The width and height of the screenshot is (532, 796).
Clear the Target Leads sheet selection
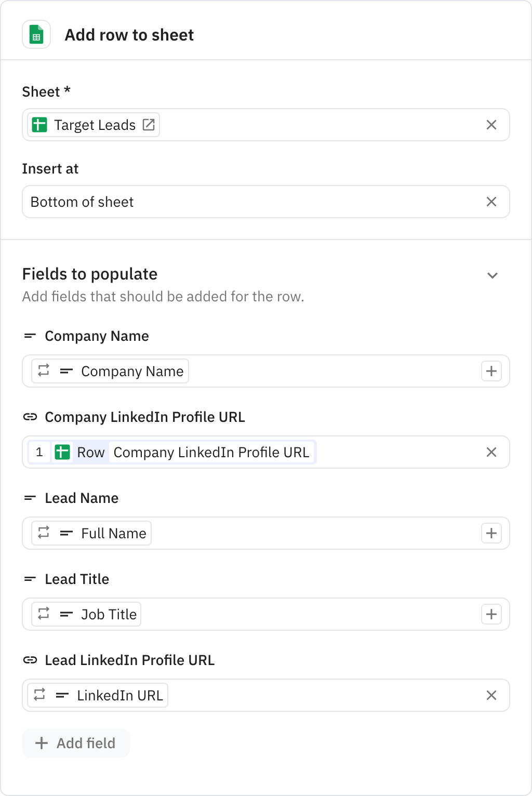[x=491, y=125]
